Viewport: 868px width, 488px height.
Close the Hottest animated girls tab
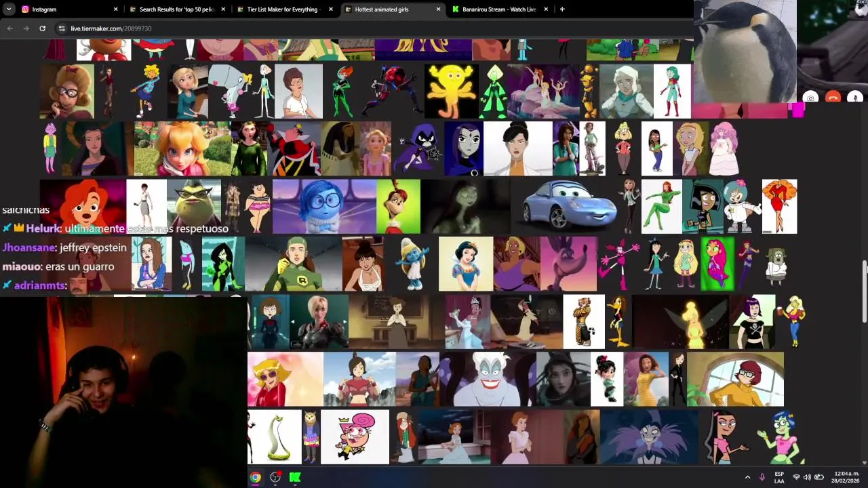coord(438,9)
